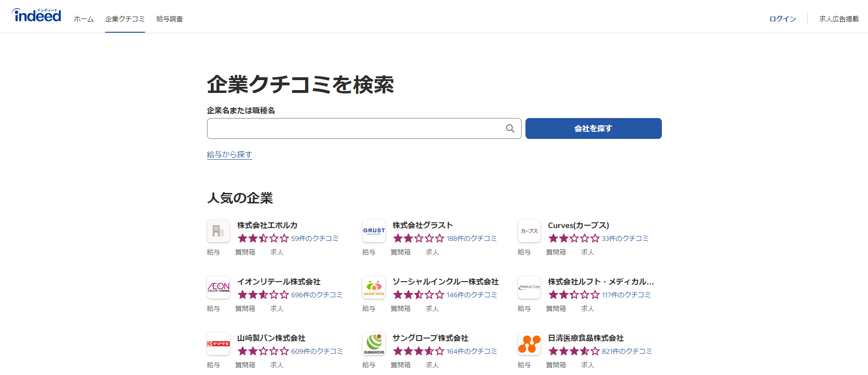This screenshot has height=375, width=868.
Task: View 696件のクチコミ reviews
Action: tap(316, 295)
